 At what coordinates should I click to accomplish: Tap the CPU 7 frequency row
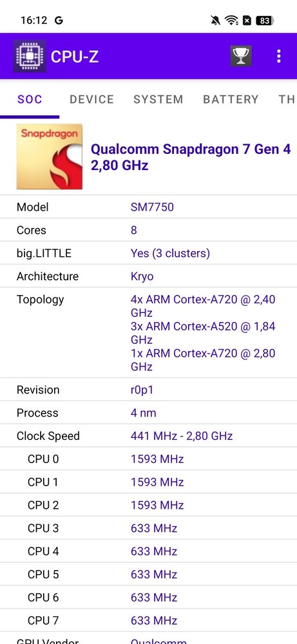[148, 620]
